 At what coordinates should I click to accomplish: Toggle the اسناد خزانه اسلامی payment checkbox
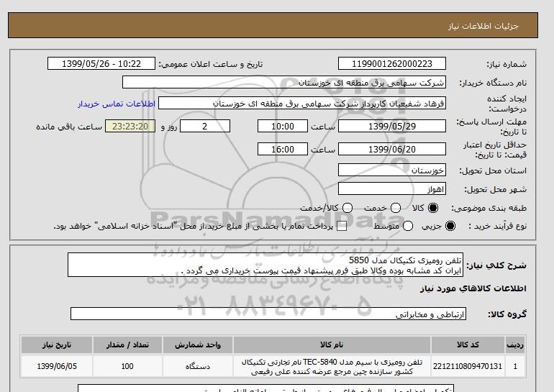click(342, 227)
